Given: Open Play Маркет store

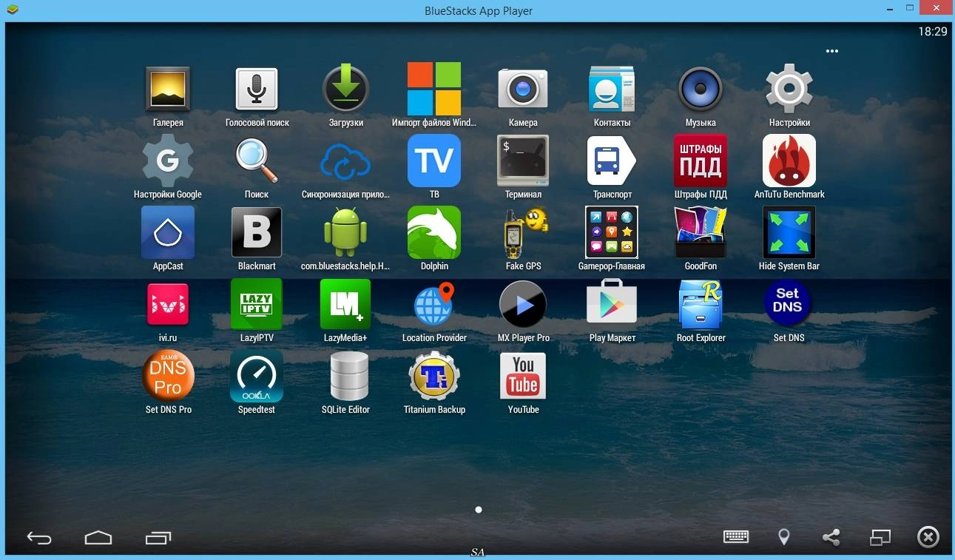Looking at the screenshot, I should [x=612, y=303].
